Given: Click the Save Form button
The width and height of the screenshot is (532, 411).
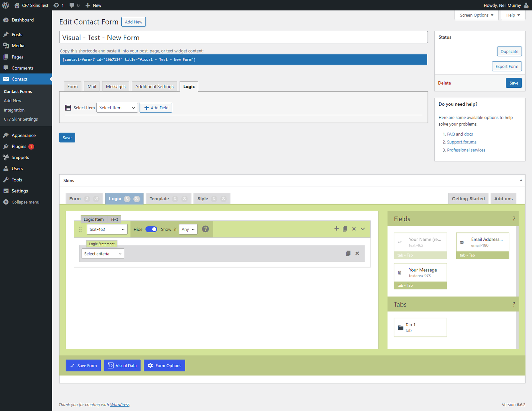Looking at the screenshot, I should point(83,365).
